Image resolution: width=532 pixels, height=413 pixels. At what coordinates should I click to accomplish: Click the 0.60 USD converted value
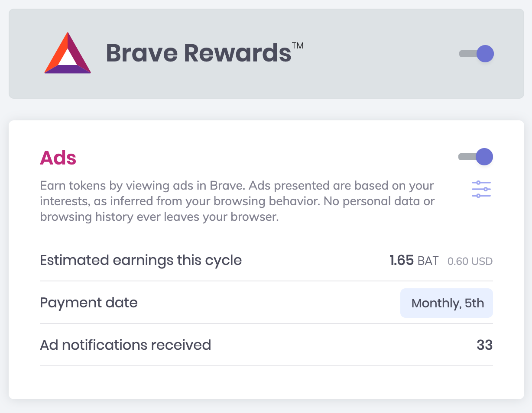(x=470, y=261)
